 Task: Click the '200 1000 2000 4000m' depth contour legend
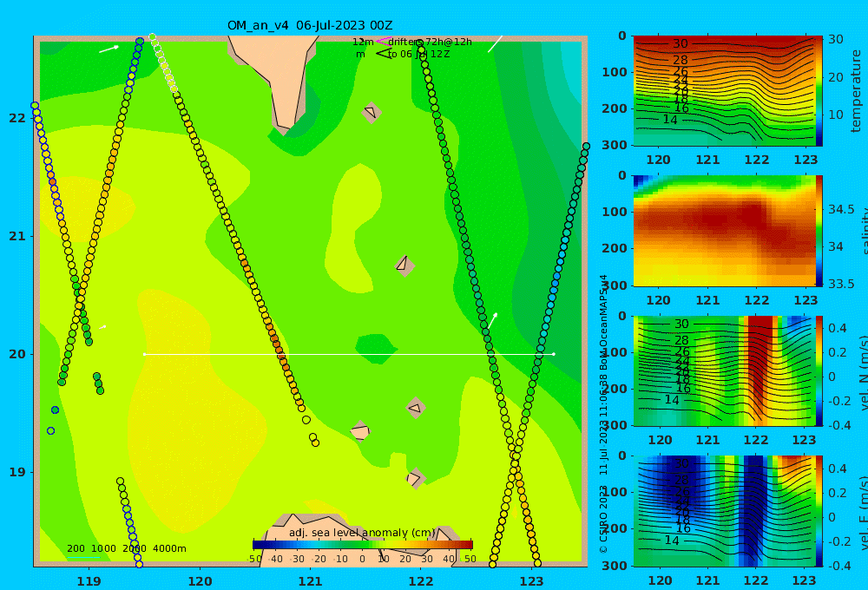point(126,548)
